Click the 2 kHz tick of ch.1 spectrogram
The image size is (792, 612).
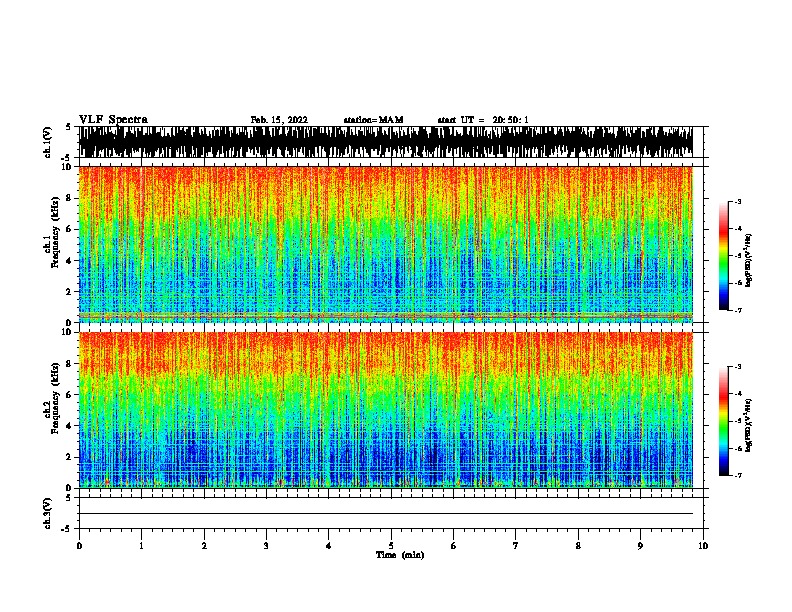[x=69, y=292]
